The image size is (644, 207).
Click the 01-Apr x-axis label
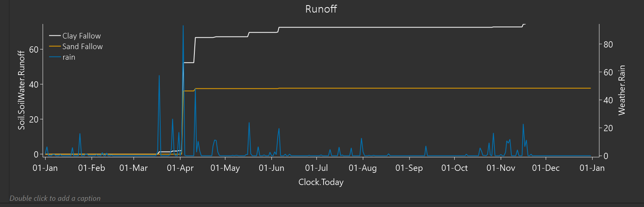click(180, 168)
